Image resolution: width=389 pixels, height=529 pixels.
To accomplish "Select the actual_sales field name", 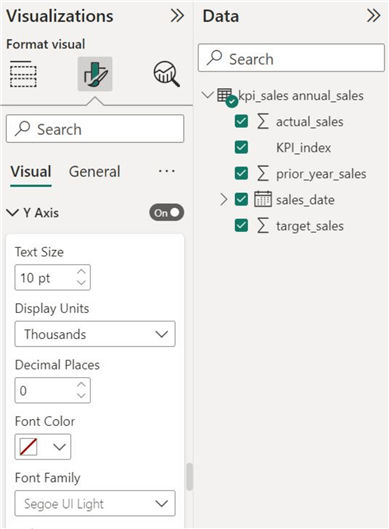I will coord(310,122).
